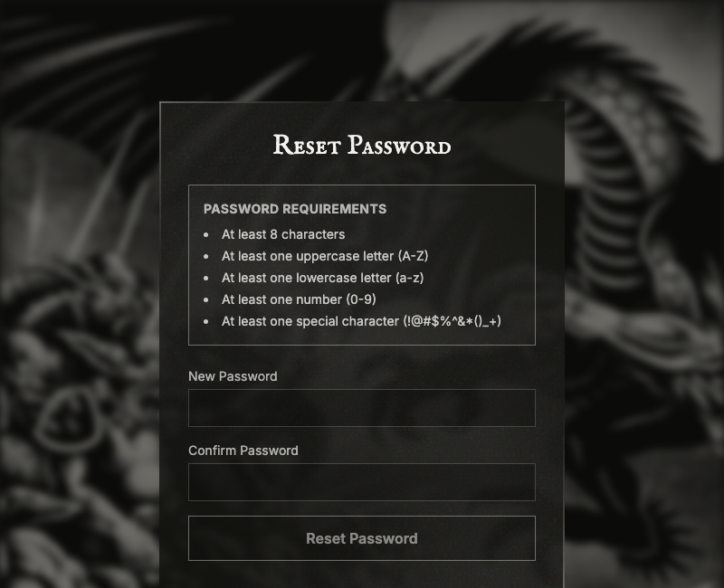Select the Password Requirements heading
This screenshot has height=588, width=724.
(x=295, y=209)
